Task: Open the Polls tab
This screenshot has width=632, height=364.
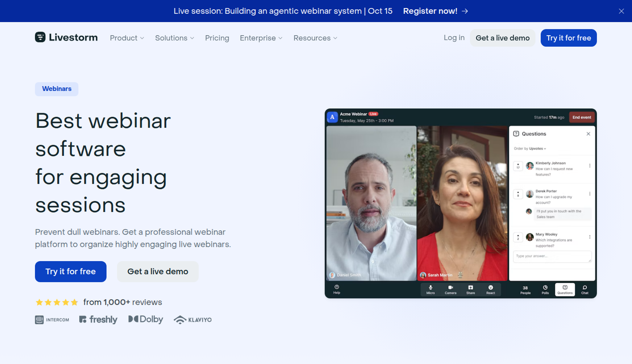Action: pyautogui.click(x=545, y=290)
